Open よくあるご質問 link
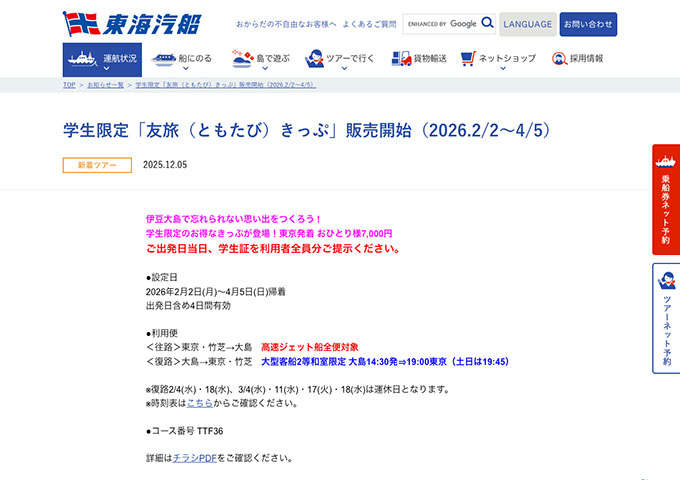The width and height of the screenshot is (680, 480). (369, 24)
